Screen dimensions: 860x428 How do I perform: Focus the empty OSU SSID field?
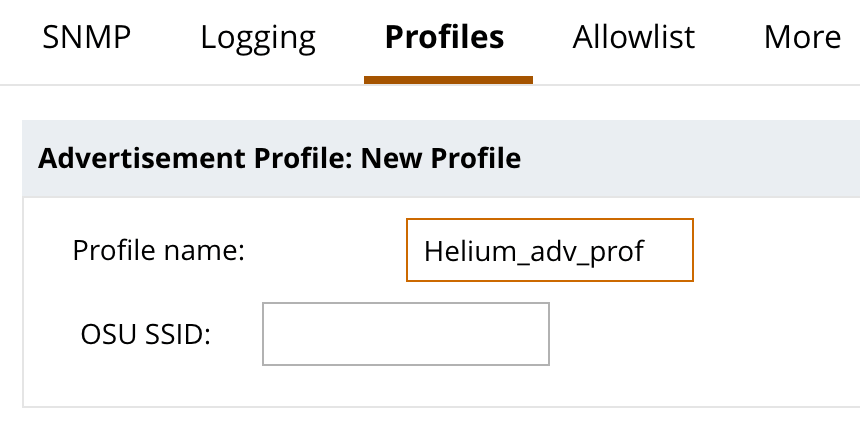click(x=405, y=334)
